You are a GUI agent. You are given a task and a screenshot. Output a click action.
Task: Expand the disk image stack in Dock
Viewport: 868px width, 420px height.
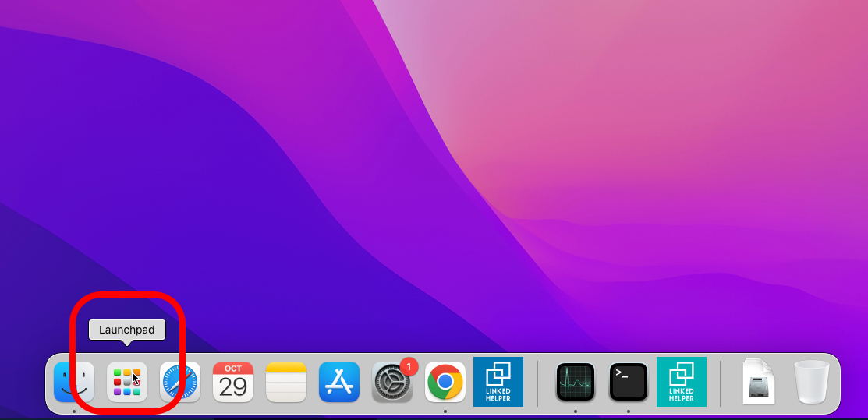click(x=759, y=382)
